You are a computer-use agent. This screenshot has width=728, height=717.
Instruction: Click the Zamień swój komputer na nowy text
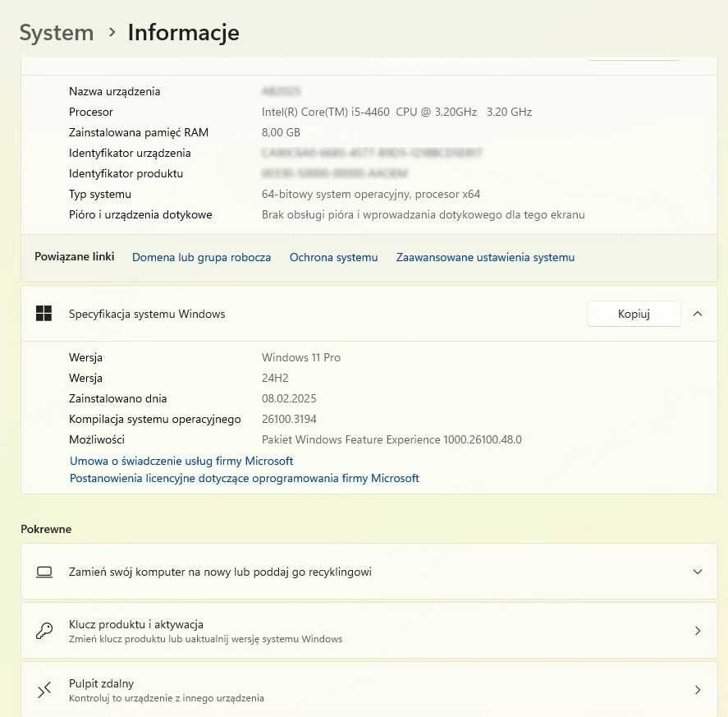pos(220,572)
